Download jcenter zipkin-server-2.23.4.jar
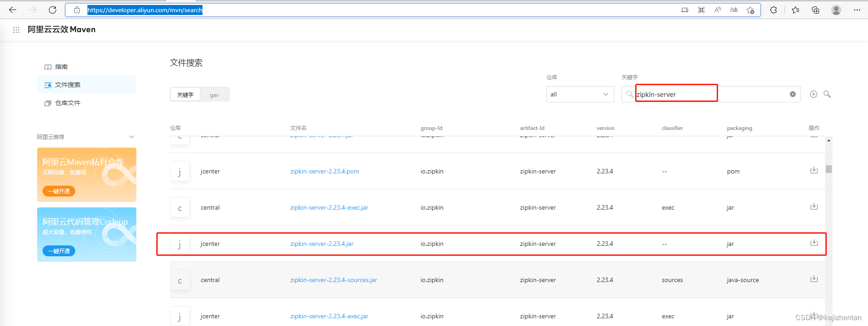Viewport: 868px width, 326px height. click(814, 243)
